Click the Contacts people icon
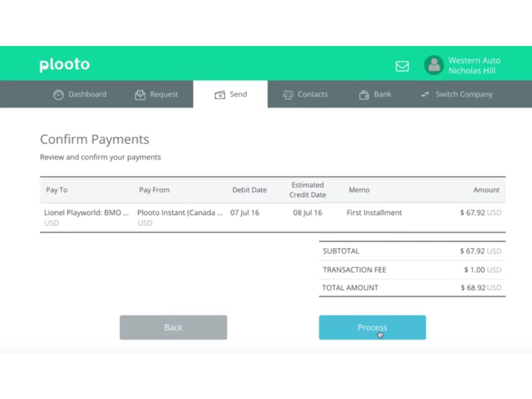This screenshot has width=532, height=399. (x=288, y=95)
